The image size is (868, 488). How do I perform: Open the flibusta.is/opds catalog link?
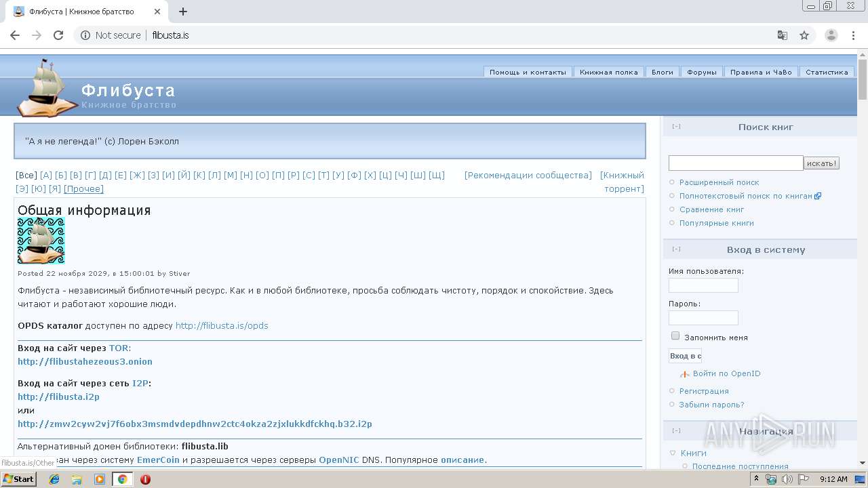tap(222, 325)
